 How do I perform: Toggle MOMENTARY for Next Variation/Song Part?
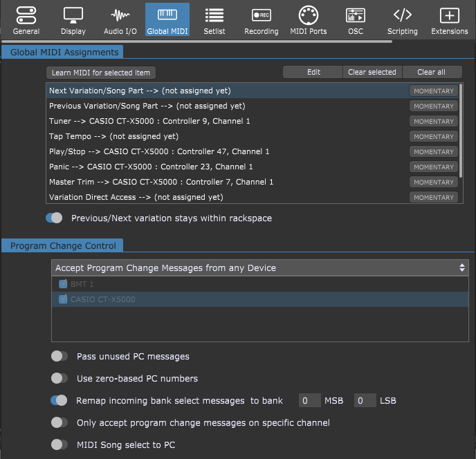[x=434, y=91]
